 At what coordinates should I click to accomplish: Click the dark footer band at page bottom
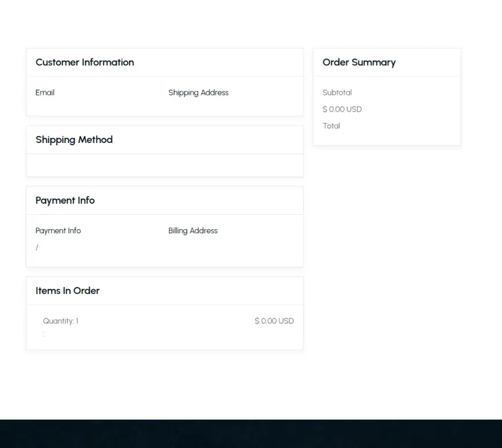coord(251,434)
